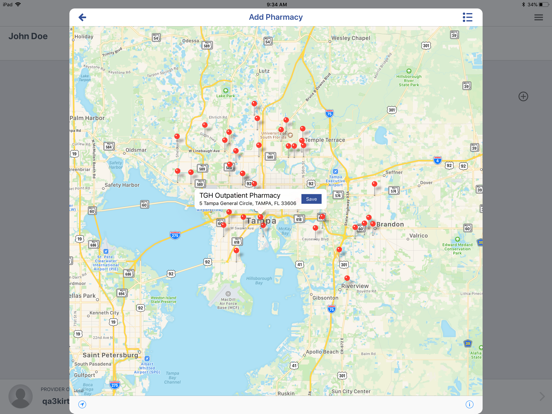Select the northernmost pharmacy pin below Lake Park

coord(254,104)
